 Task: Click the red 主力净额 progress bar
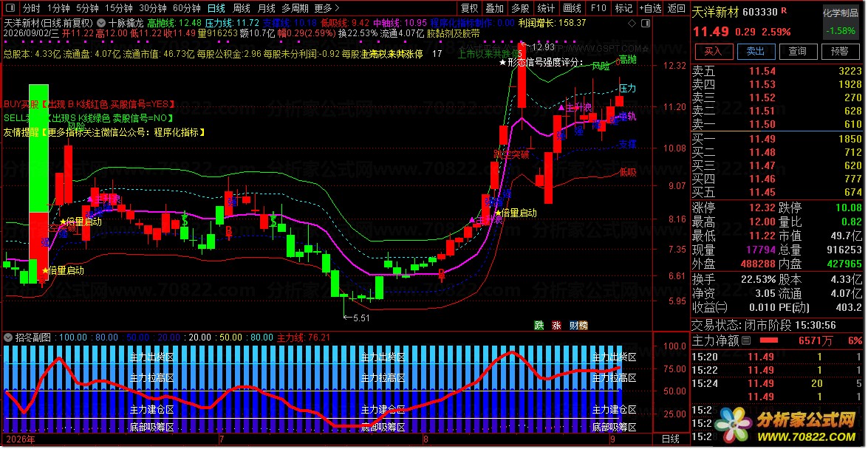768,340
